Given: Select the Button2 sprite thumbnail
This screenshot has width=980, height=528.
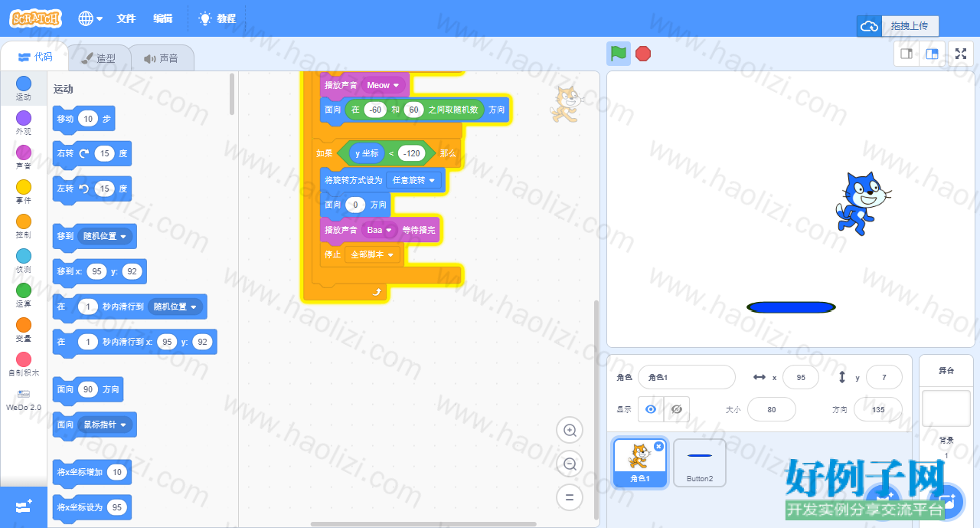Looking at the screenshot, I should coord(700,462).
